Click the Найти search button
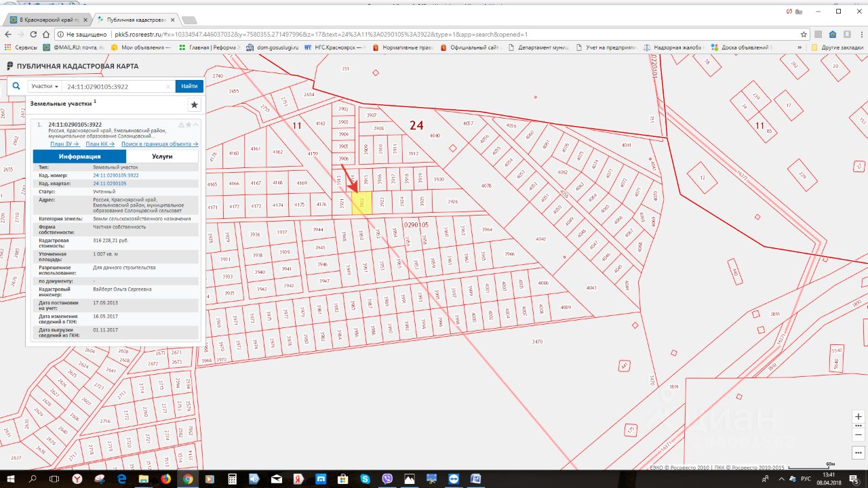The width and height of the screenshot is (868, 488). pos(189,86)
